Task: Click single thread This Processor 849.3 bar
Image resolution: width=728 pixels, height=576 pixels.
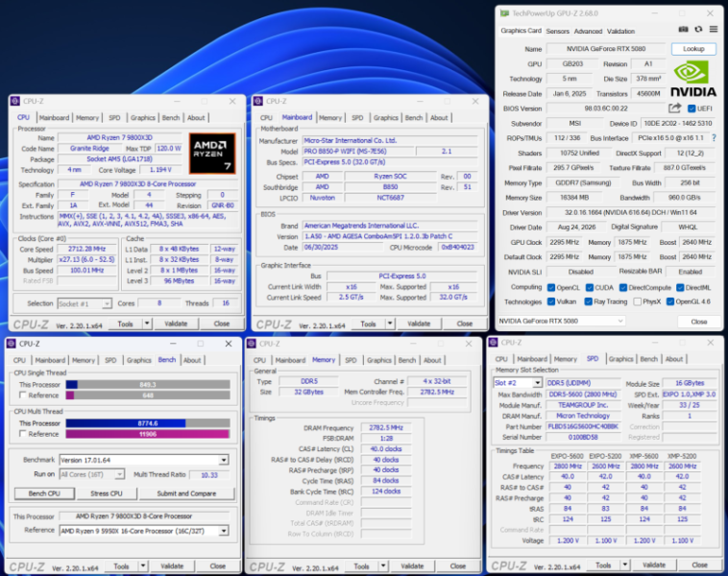Action: (x=148, y=384)
